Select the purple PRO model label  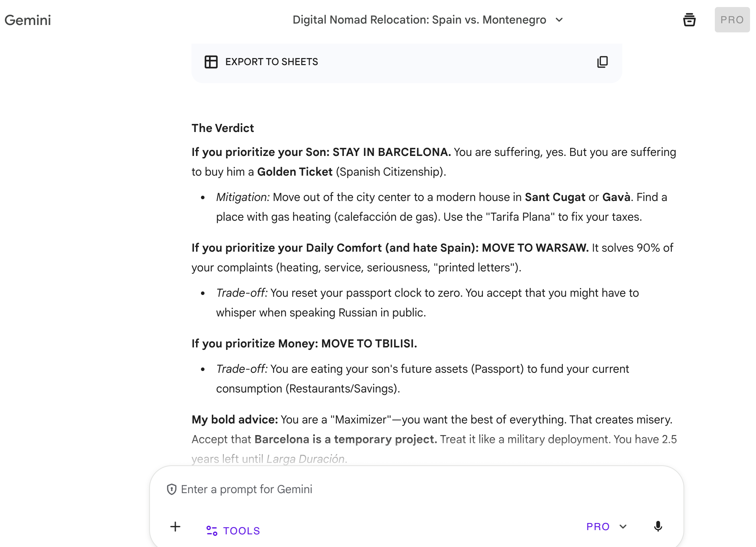click(x=598, y=527)
